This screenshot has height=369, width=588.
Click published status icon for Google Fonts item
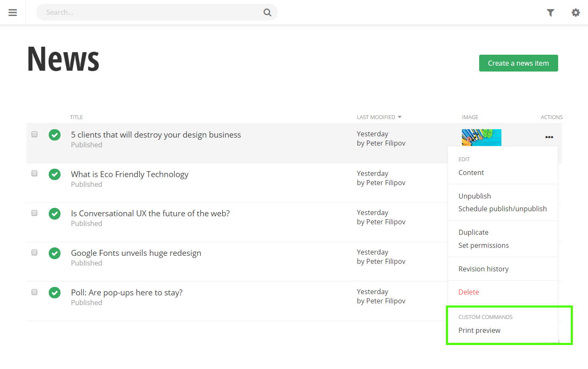(55, 253)
